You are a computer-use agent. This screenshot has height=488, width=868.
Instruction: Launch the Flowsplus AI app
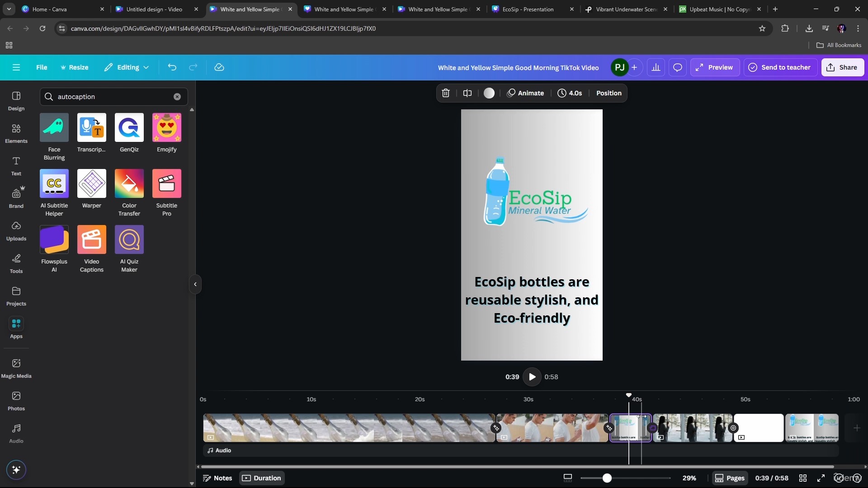(54, 239)
